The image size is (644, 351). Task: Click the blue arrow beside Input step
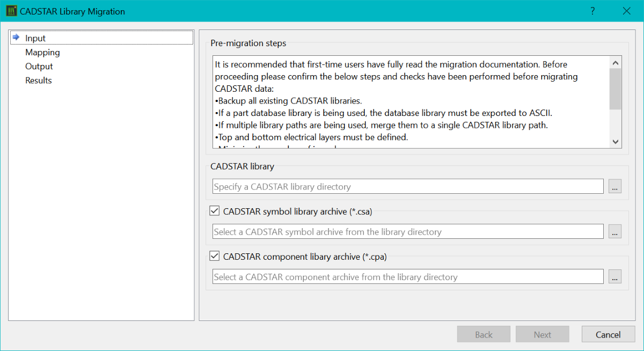(16, 38)
